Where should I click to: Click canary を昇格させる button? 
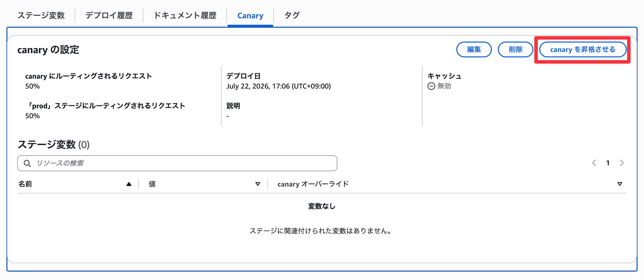(583, 49)
